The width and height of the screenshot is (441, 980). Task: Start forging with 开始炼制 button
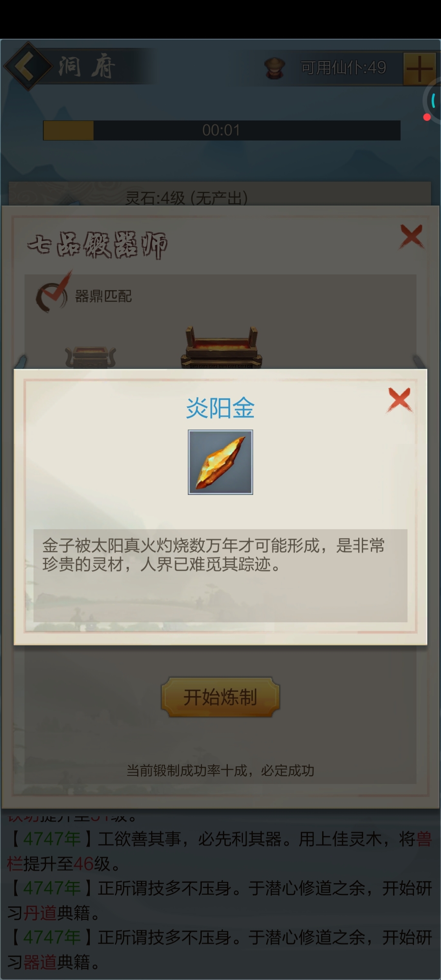(x=220, y=697)
